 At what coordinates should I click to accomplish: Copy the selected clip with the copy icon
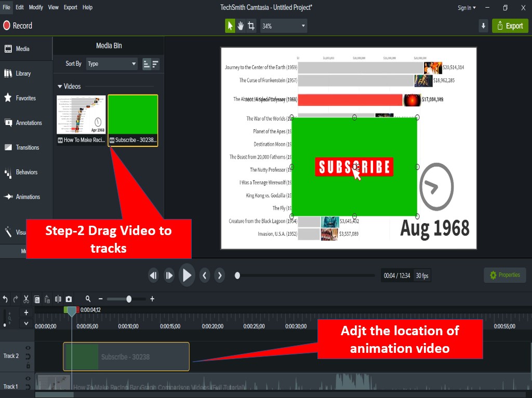pyautogui.click(x=37, y=299)
